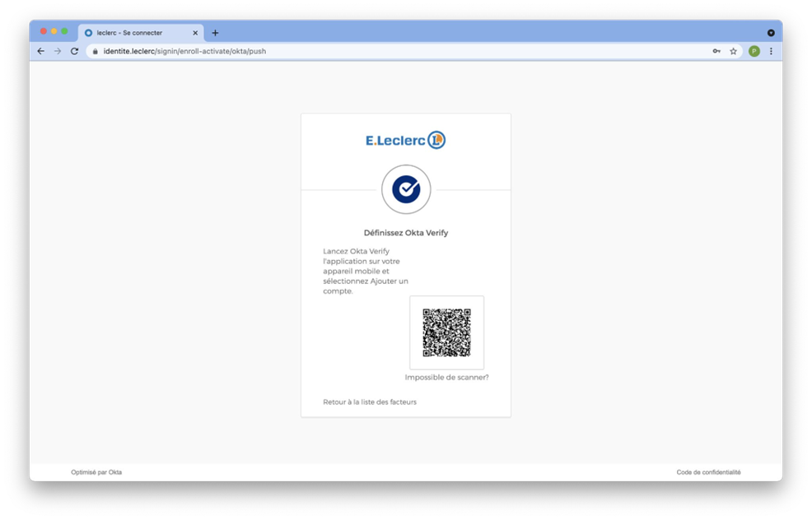Open a new tab with the plus button

coord(215,33)
